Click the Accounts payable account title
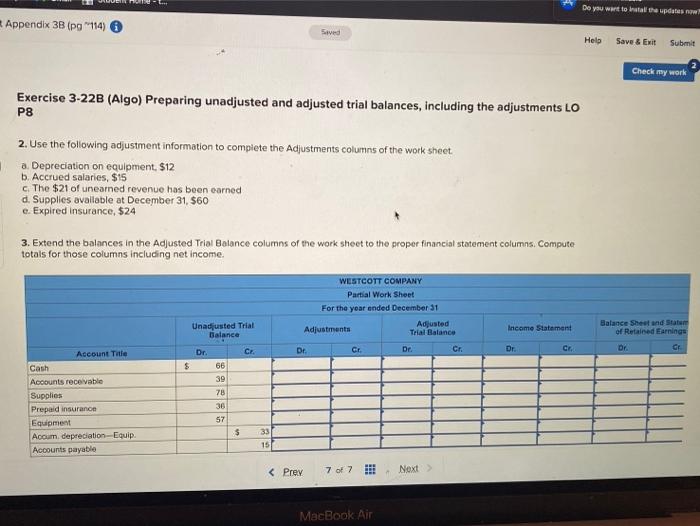The image size is (700, 526). (64, 450)
